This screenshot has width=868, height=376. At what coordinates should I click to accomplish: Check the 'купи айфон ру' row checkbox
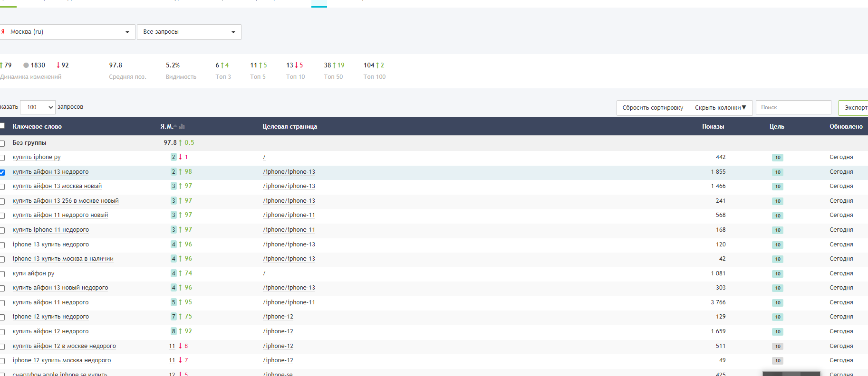[2, 274]
